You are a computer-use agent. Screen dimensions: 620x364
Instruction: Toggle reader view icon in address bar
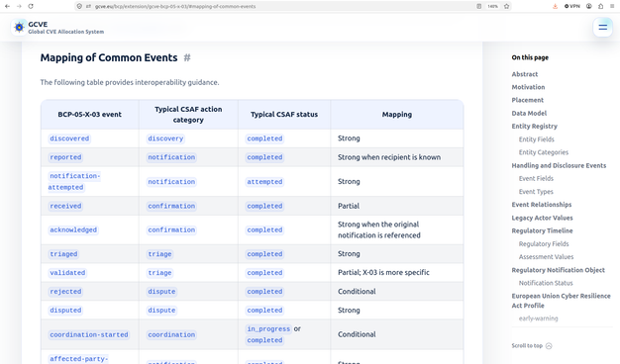(478, 6)
